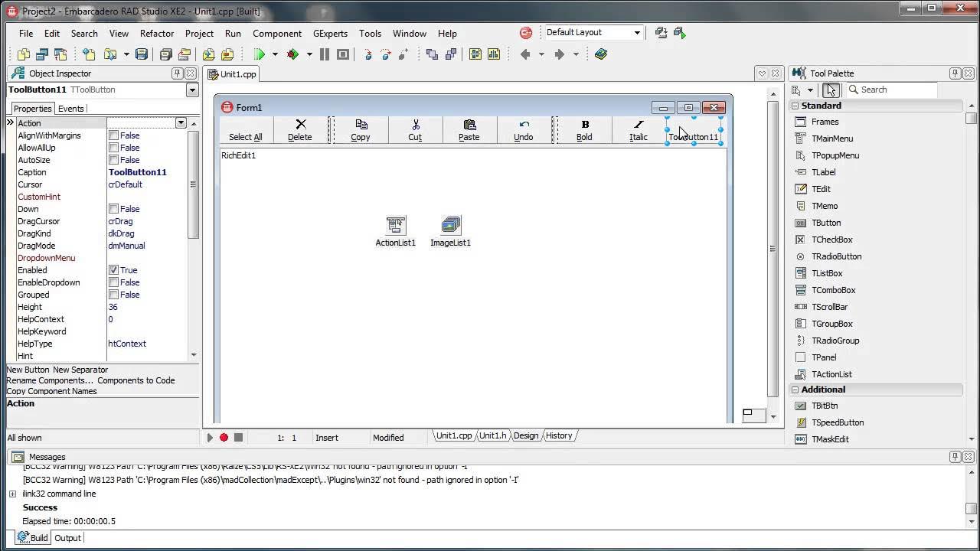This screenshot has width=980, height=551.
Task: Open the File menu
Action: pos(26,33)
